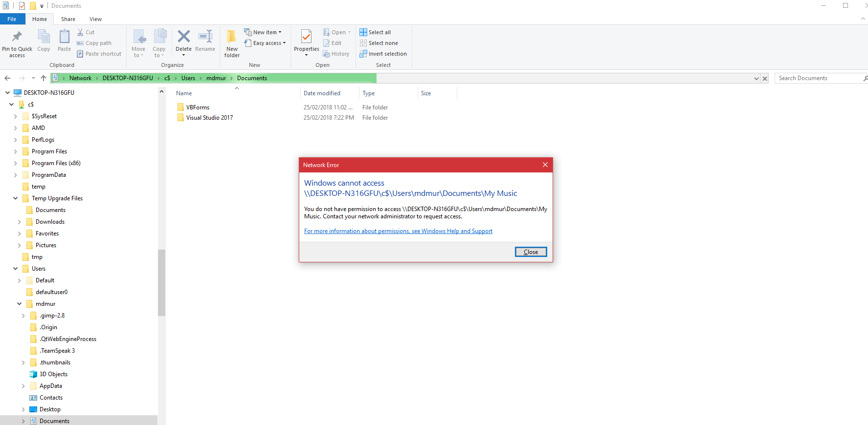Expand the Program Files tree node
Viewport: 868px width, 425px height.
[15, 151]
